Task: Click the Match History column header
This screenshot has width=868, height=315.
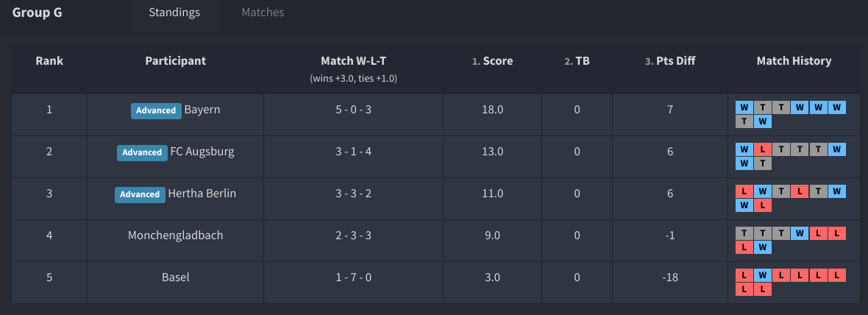Action: (794, 61)
